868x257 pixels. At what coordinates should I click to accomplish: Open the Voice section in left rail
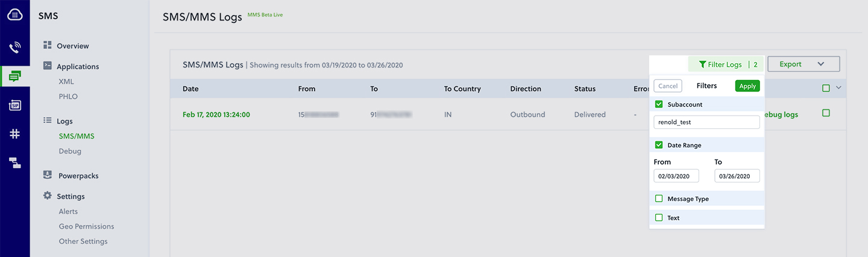tap(15, 48)
